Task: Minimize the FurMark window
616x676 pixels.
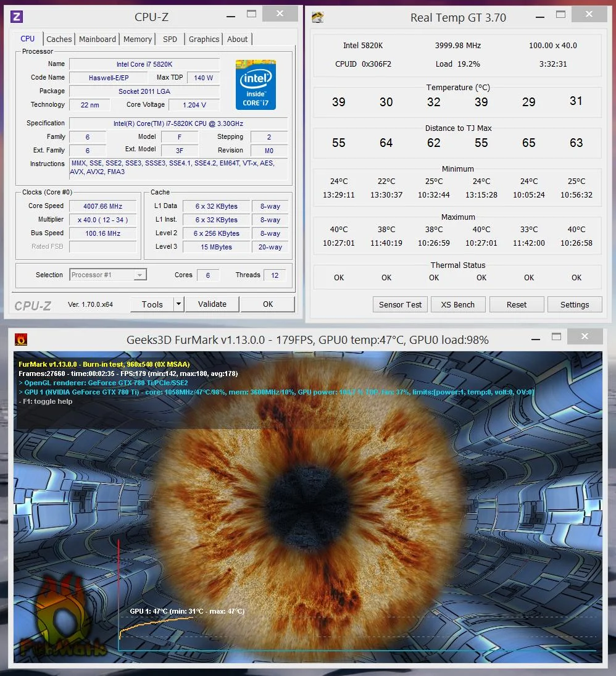Action: click(x=536, y=340)
